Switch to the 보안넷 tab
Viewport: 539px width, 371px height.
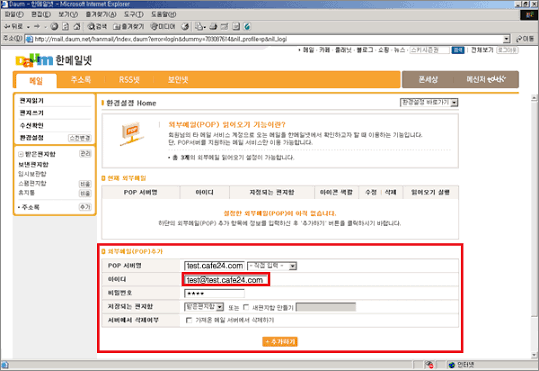(x=178, y=80)
